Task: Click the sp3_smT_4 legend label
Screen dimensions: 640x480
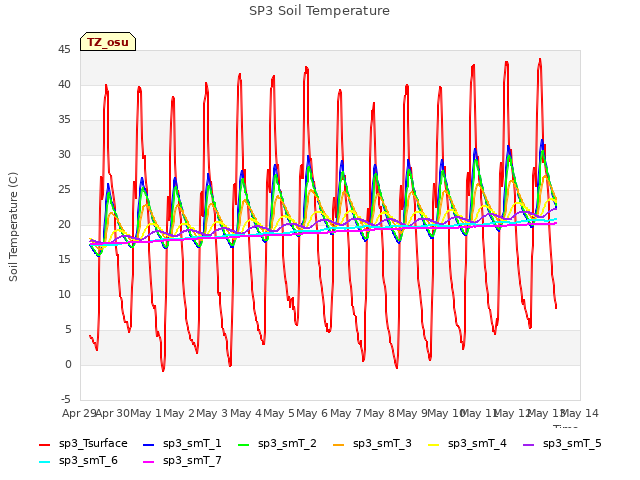Action: [x=477, y=443]
